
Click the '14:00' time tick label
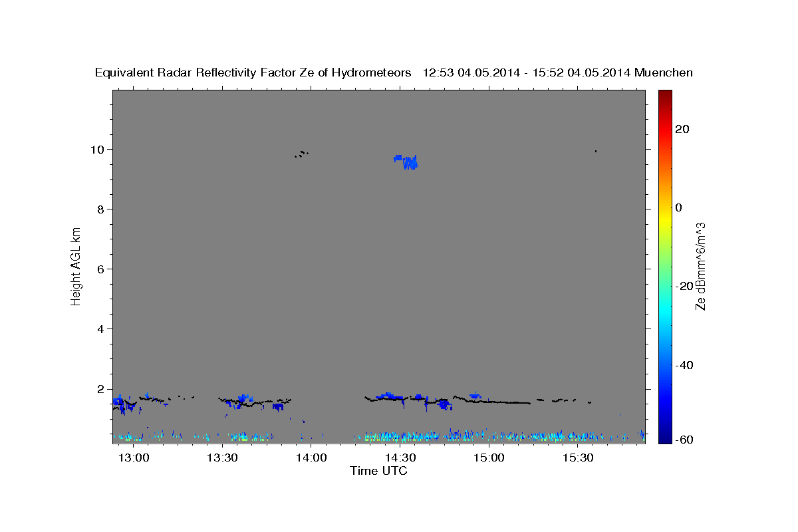click(x=311, y=458)
